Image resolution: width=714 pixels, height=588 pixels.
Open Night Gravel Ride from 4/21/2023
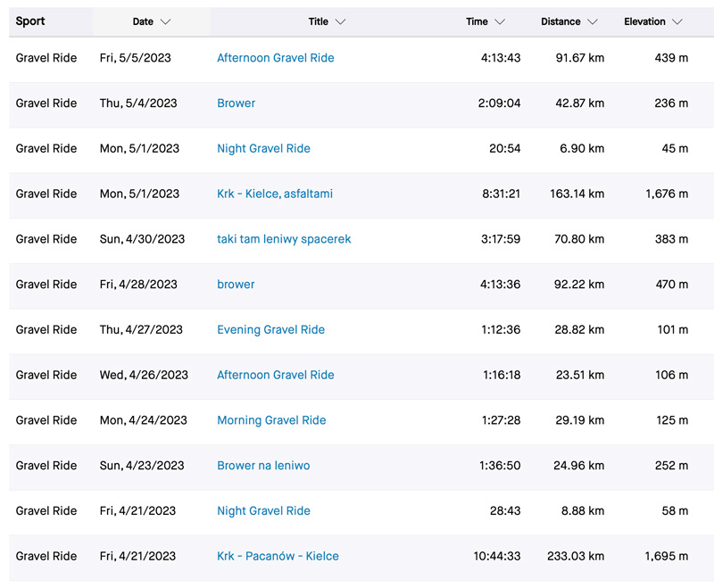coord(263,511)
